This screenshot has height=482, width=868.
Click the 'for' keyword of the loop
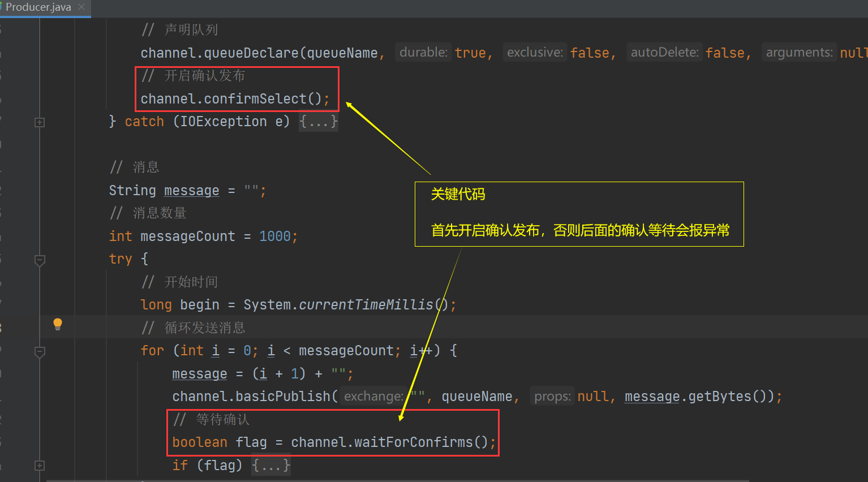(152, 351)
